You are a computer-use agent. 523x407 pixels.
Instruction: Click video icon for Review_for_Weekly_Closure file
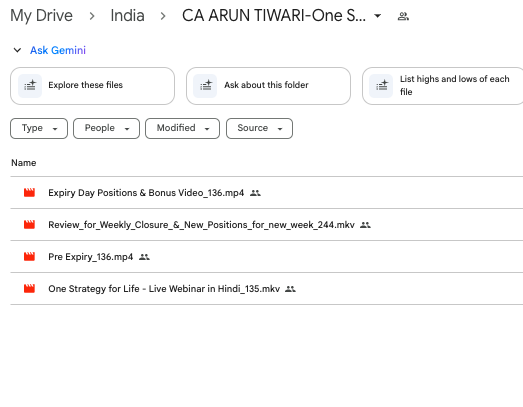tap(29, 225)
